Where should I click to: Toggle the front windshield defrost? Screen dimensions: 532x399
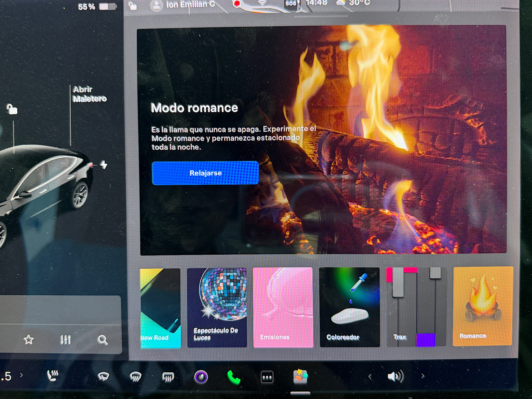[136, 377]
